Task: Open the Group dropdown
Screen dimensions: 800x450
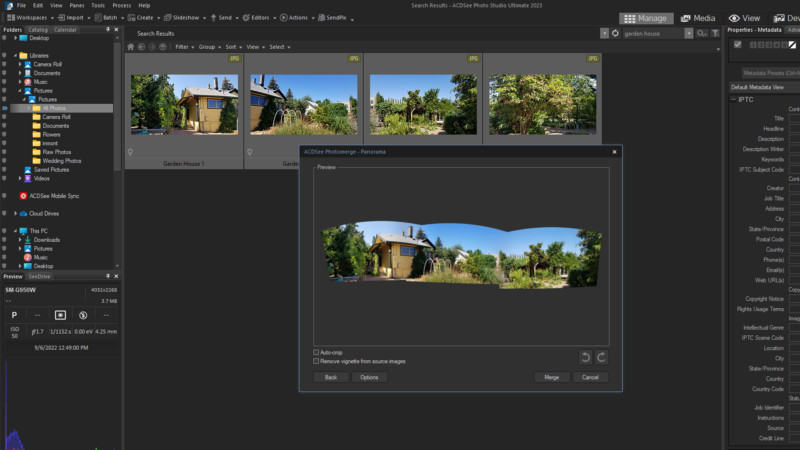Action: [x=210, y=47]
